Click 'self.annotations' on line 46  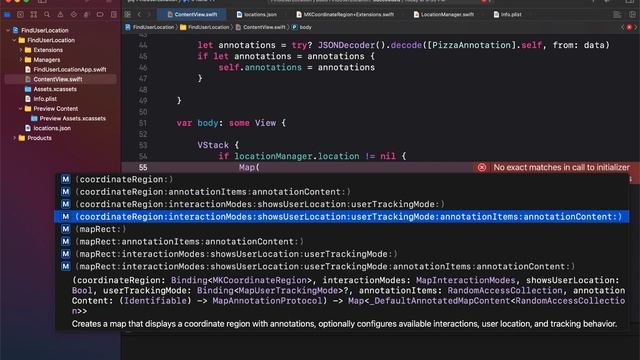(x=260, y=67)
